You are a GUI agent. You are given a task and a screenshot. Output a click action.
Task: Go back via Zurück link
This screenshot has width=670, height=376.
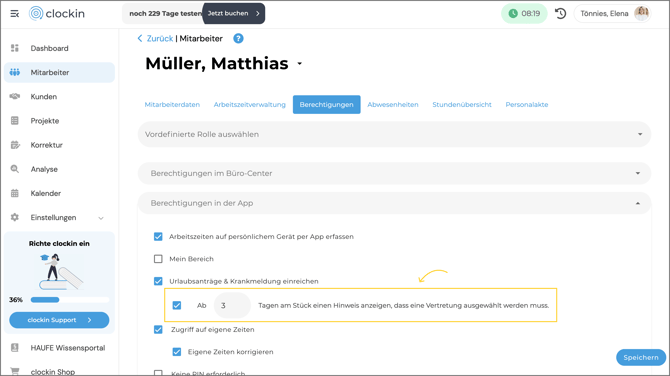tap(160, 38)
